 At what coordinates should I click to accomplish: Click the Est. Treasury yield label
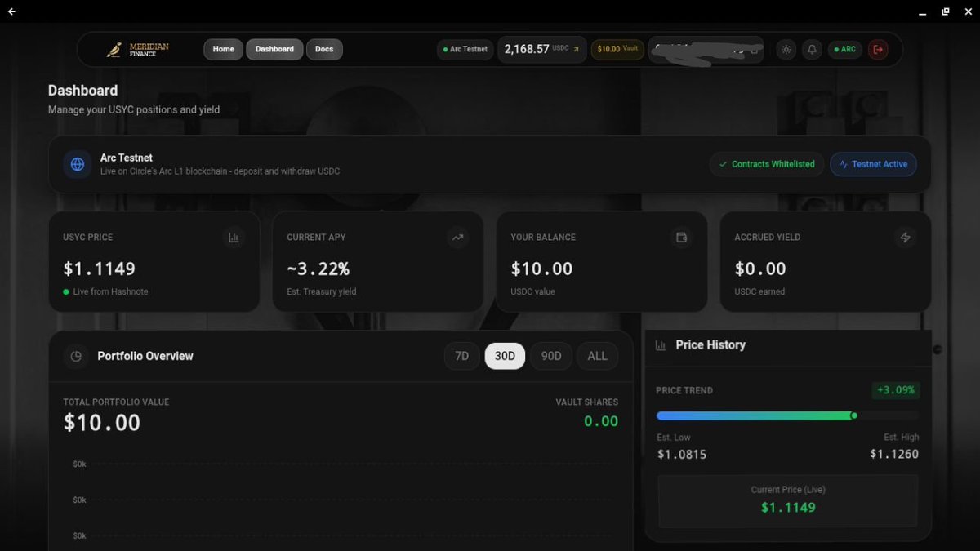point(322,291)
